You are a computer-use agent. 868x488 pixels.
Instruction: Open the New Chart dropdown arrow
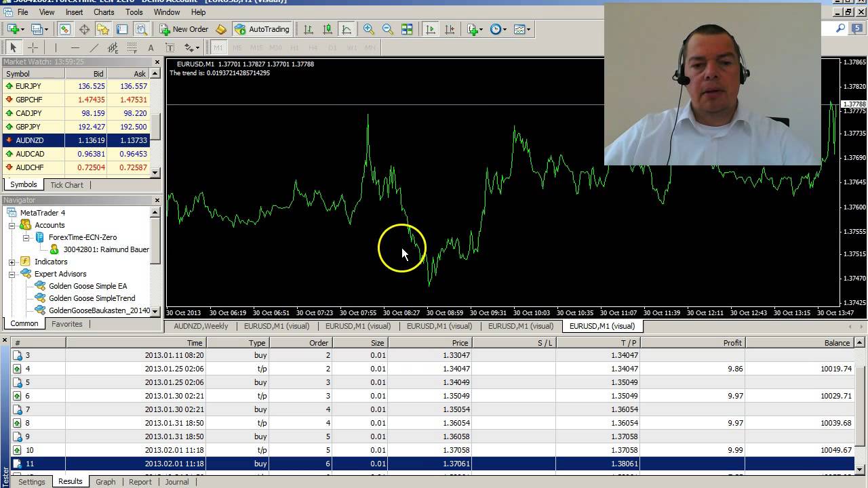22,29
